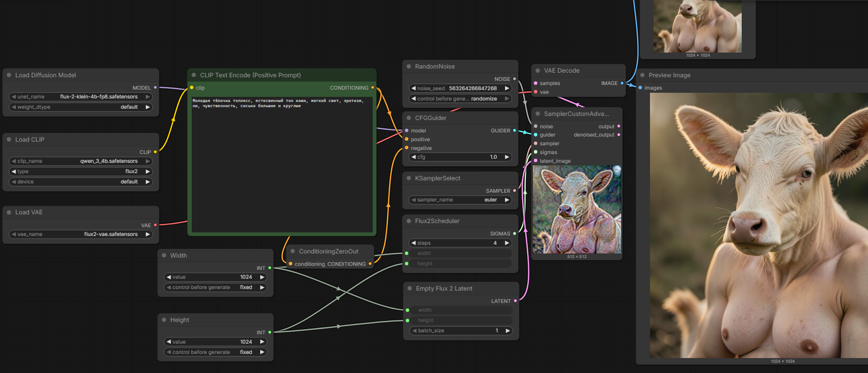Click the images input port on Preview Image

(x=640, y=88)
